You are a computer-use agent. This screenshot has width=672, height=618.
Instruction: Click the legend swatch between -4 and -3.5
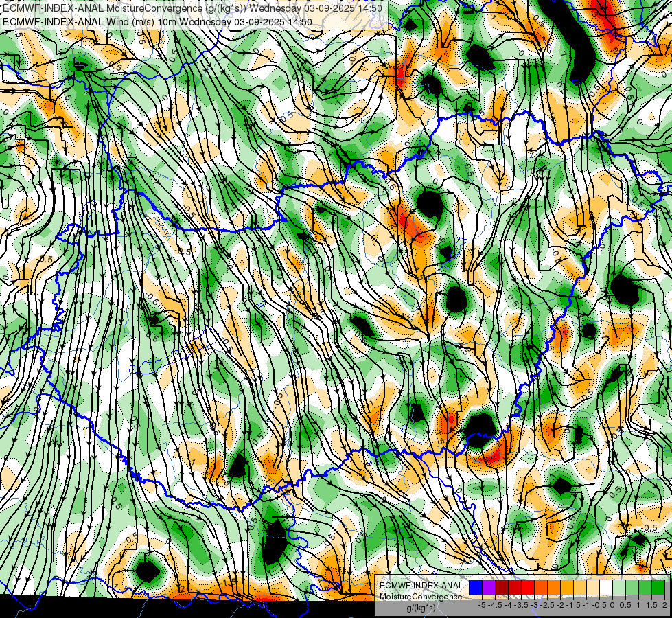point(515,587)
